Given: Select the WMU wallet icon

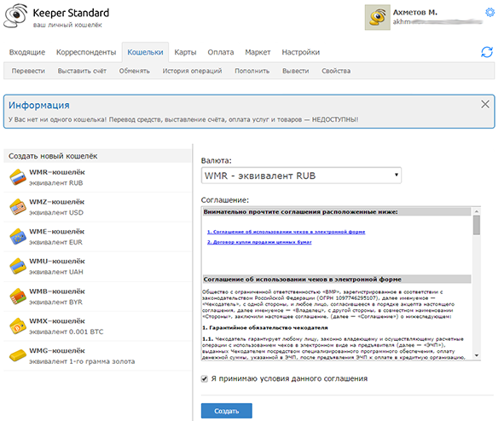Looking at the screenshot, I should 18,266.
